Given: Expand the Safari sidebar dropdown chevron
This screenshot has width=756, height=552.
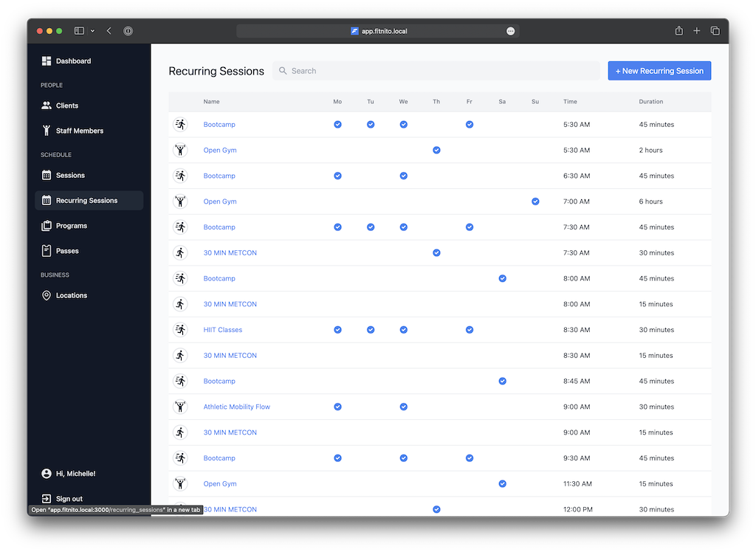Looking at the screenshot, I should click(x=92, y=31).
